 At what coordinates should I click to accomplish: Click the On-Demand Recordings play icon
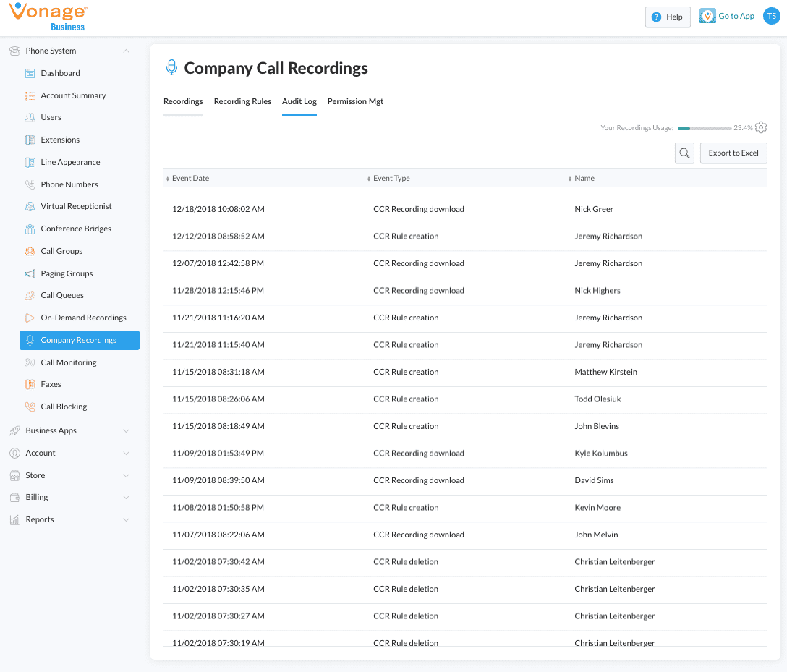30,318
